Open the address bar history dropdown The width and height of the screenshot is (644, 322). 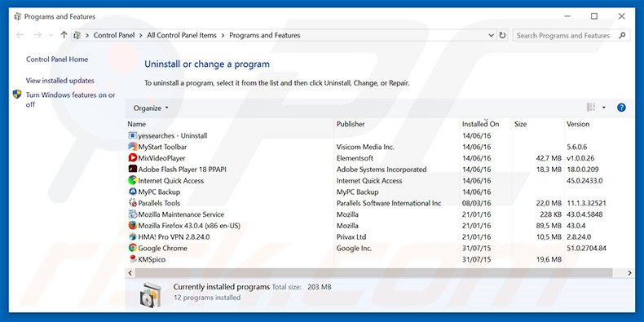tap(492, 35)
